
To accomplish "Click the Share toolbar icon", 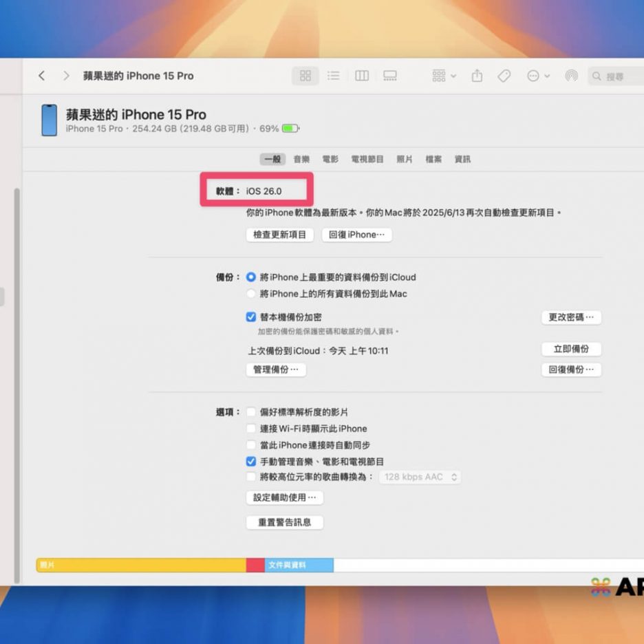I will coord(477,76).
